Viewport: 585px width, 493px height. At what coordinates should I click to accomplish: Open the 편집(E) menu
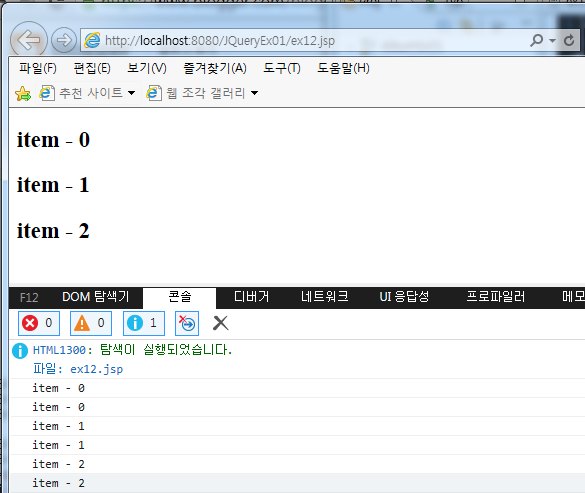(92, 68)
